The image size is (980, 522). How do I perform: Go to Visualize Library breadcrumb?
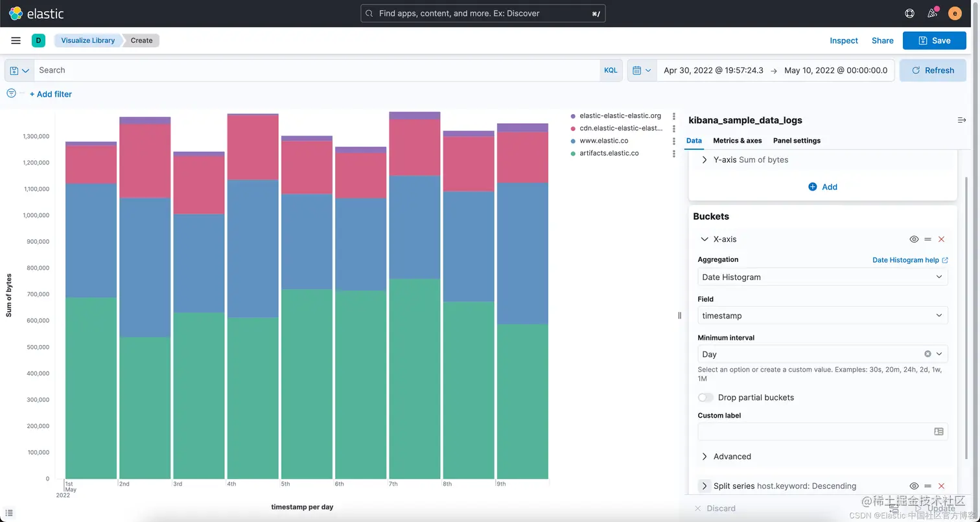(87, 40)
